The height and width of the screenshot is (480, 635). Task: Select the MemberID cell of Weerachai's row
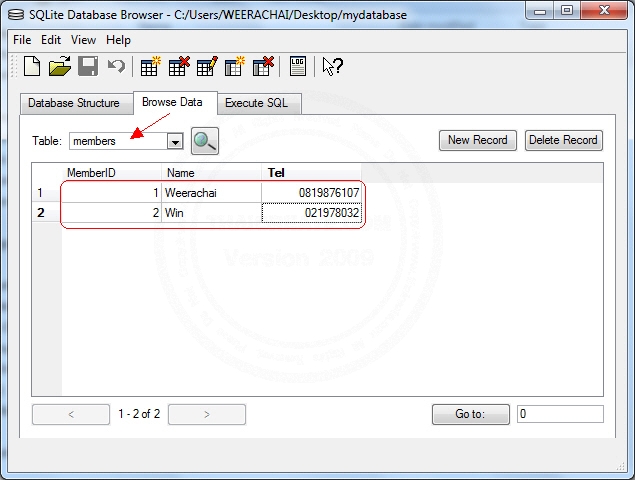tap(112, 193)
